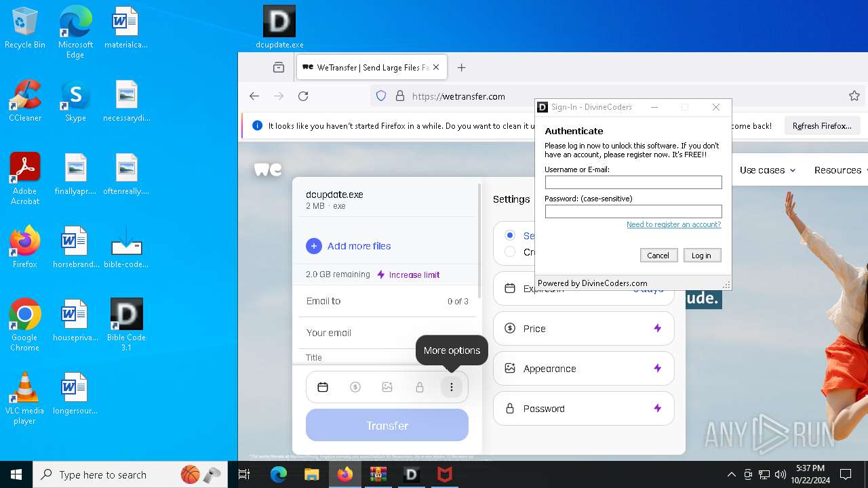This screenshot has height=488, width=868.
Task: Launch Firefox from the desktop shortcut
Action: 24,247
